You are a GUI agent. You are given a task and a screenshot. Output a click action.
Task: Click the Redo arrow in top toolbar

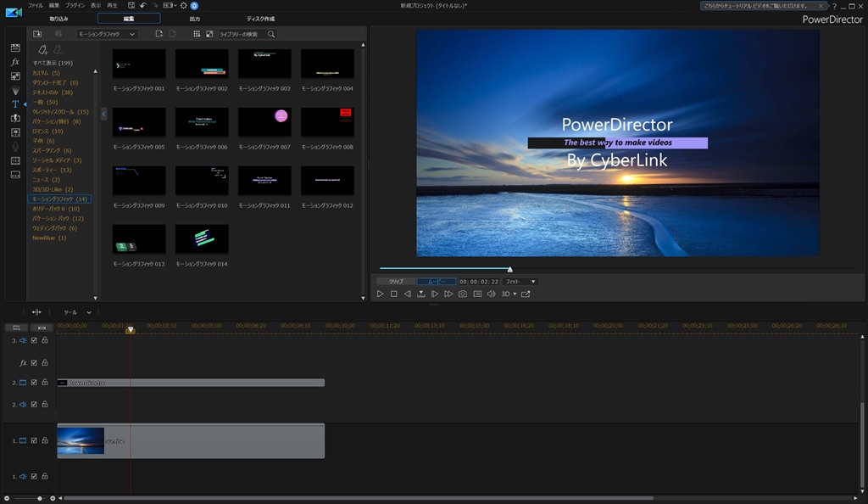(x=155, y=6)
